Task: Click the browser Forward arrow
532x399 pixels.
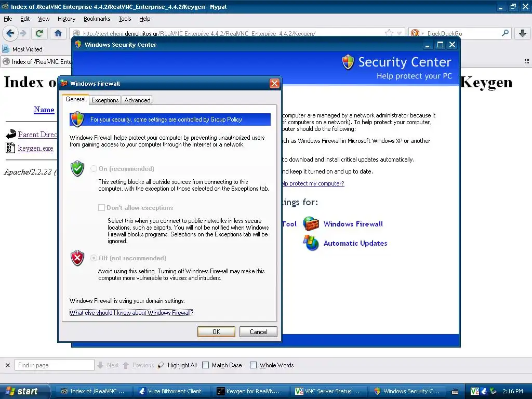Action: (23, 33)
